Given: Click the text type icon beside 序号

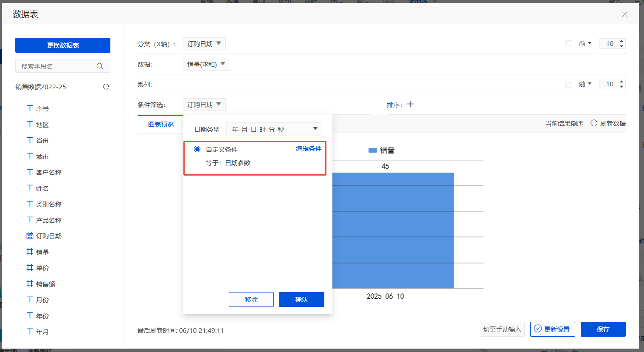Looking at the screenshot, I should (x=30, y=108).
